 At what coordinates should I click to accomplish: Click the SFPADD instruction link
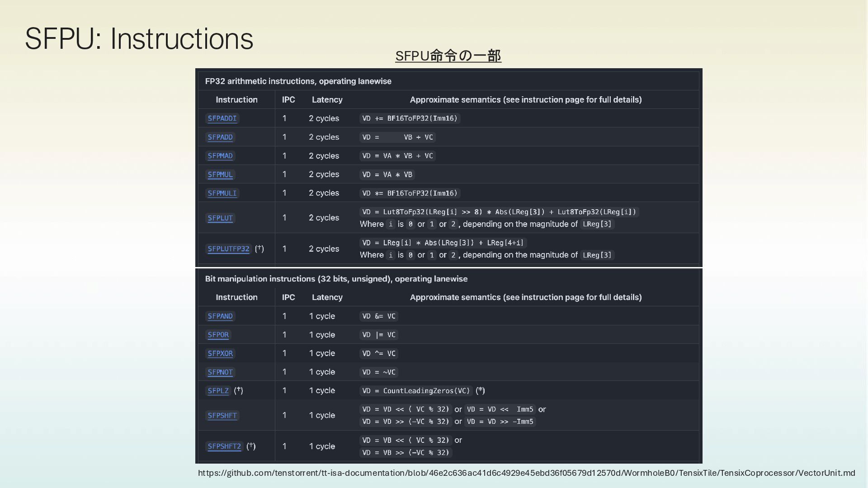pyautogui.click(x=220, y=137)
